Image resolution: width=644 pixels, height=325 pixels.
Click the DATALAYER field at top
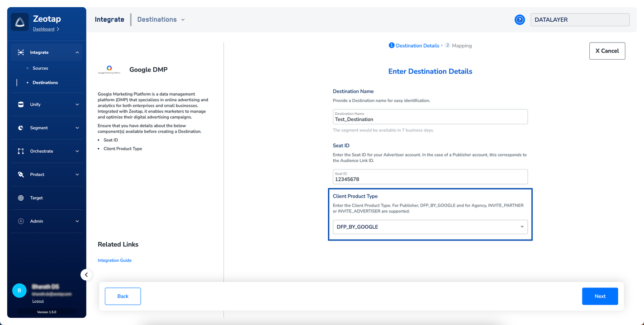point(580,19)
